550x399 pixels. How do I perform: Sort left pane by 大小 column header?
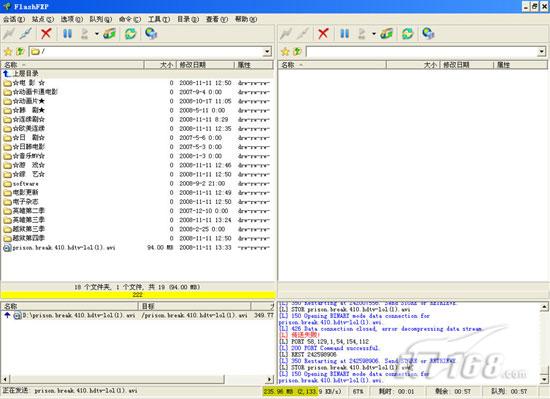(x=160, y=65)
